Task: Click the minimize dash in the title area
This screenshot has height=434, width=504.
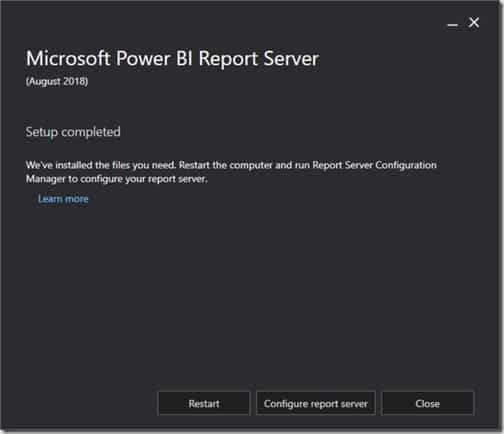Action: click(452, 25)
